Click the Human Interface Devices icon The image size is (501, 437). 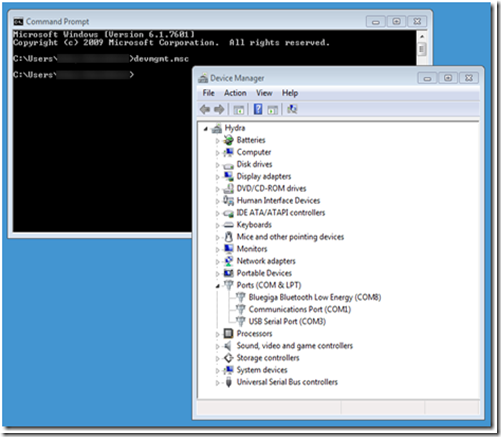pos(228,201)
